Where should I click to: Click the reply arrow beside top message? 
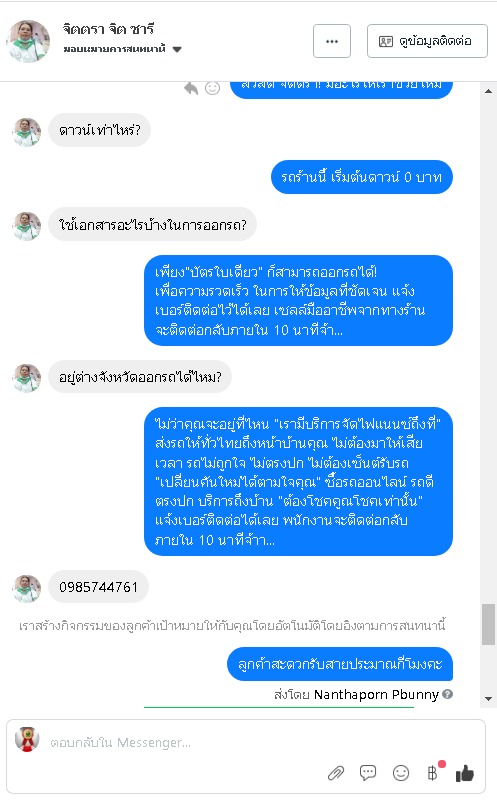[x=191, y=88]
